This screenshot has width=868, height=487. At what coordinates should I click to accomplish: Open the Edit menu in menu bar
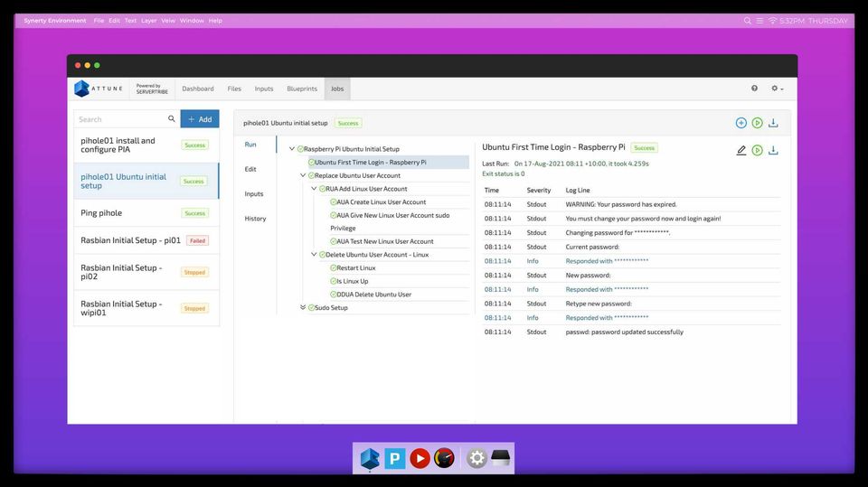click(x=114, y=21)
